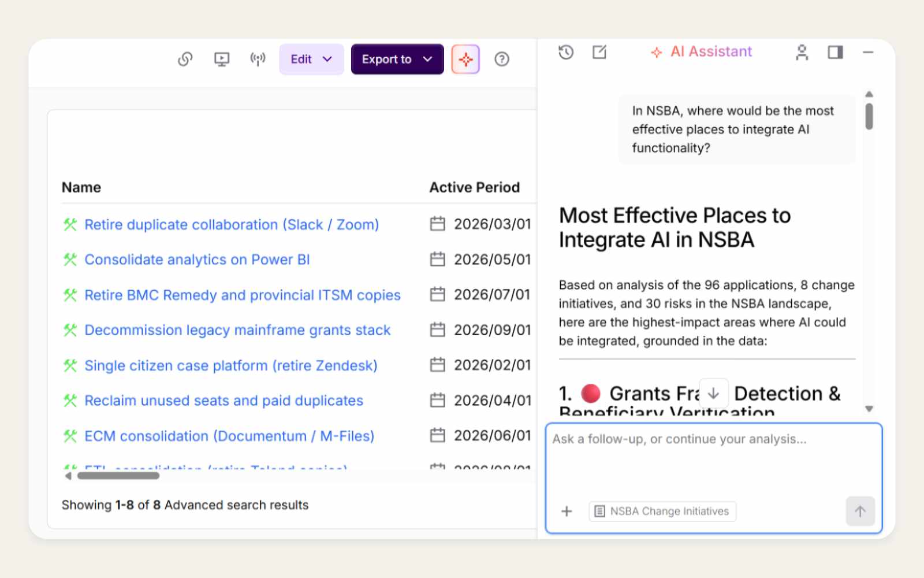Screen dimensions: 924x578
Task: Click the calendar icon next to 2026/06/01
Action: 438,435
